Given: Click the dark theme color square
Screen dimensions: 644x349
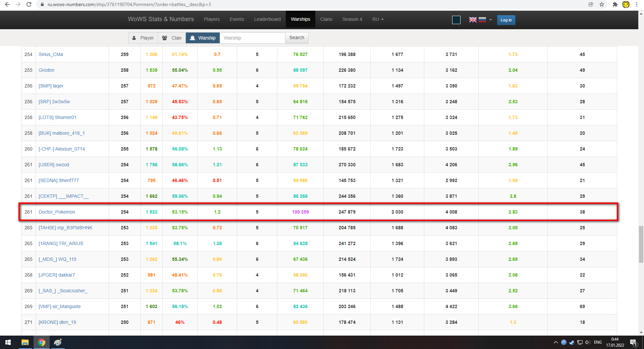Looking at the screenshot, I should (x=456, y=20).
